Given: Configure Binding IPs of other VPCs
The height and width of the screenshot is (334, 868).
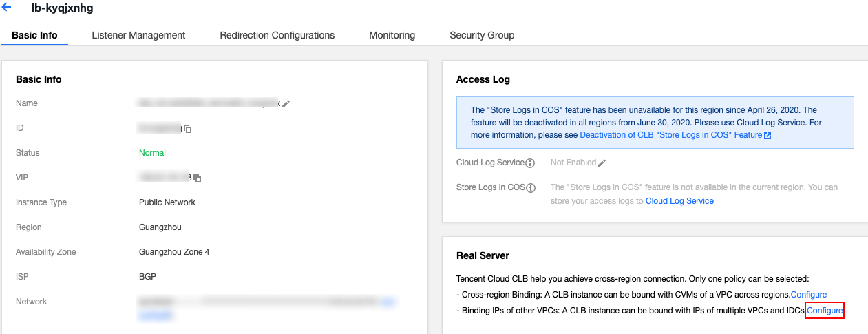Looking at the screenshot, I should tap(825, 311).
